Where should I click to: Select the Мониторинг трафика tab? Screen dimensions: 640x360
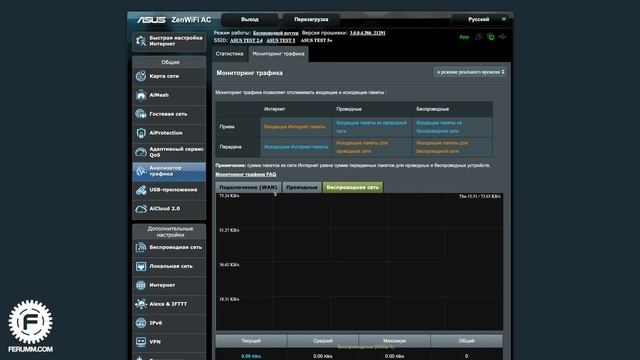tap(278, 54)
